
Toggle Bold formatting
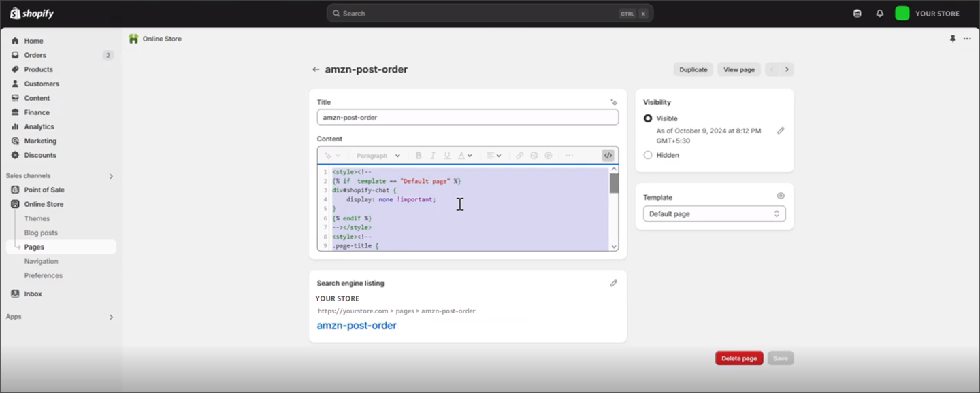coord(419,156)
